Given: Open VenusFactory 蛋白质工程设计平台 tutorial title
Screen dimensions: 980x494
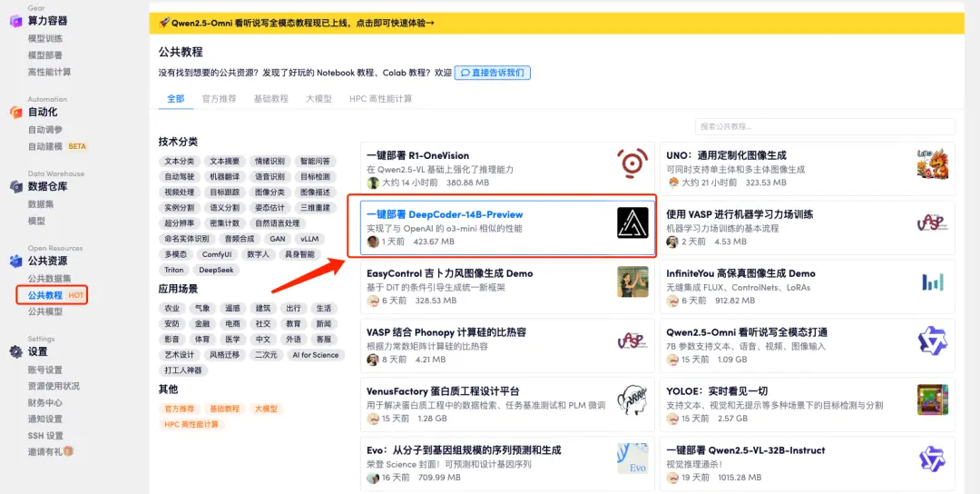Looking at the screenshot, I should pos(443,390).
